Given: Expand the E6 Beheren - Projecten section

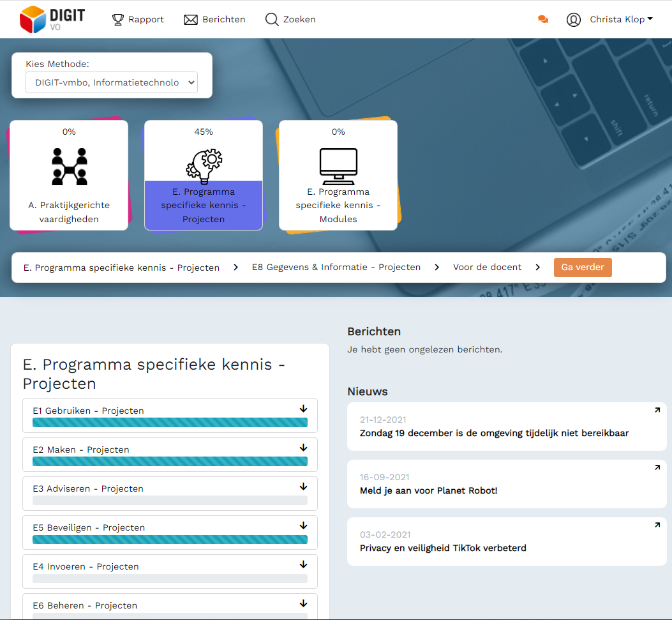Looking at the screenshot, I should pos(302,603).
